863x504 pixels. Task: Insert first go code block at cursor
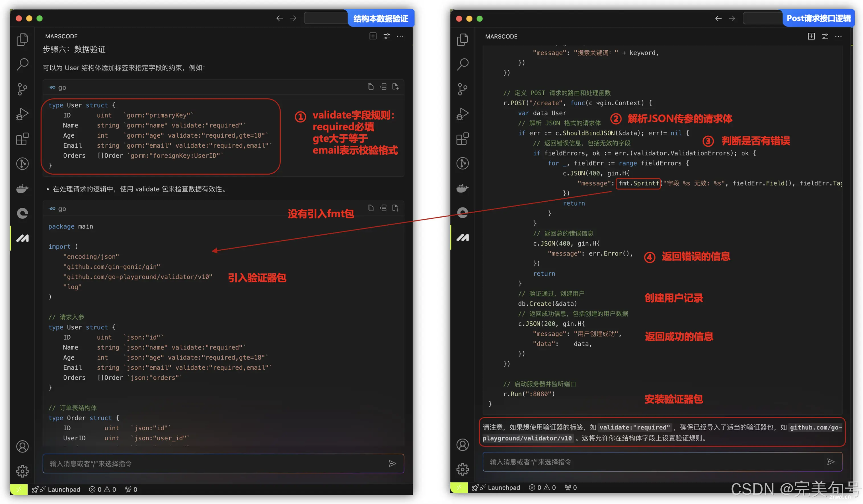pos(383,87)
